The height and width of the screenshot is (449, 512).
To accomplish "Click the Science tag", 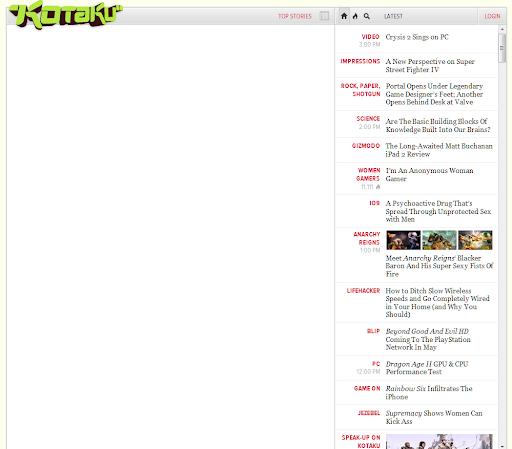I will coord(368,119).
